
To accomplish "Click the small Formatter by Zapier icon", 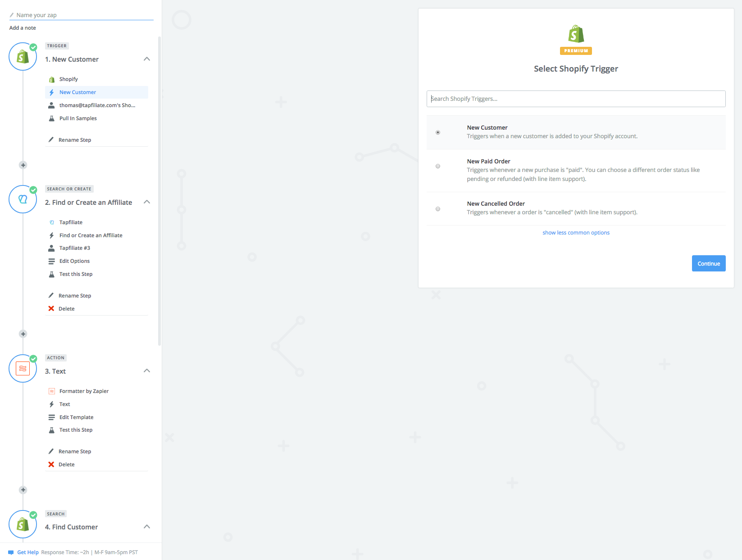I will pyautogui.click(x=52, y=391).
